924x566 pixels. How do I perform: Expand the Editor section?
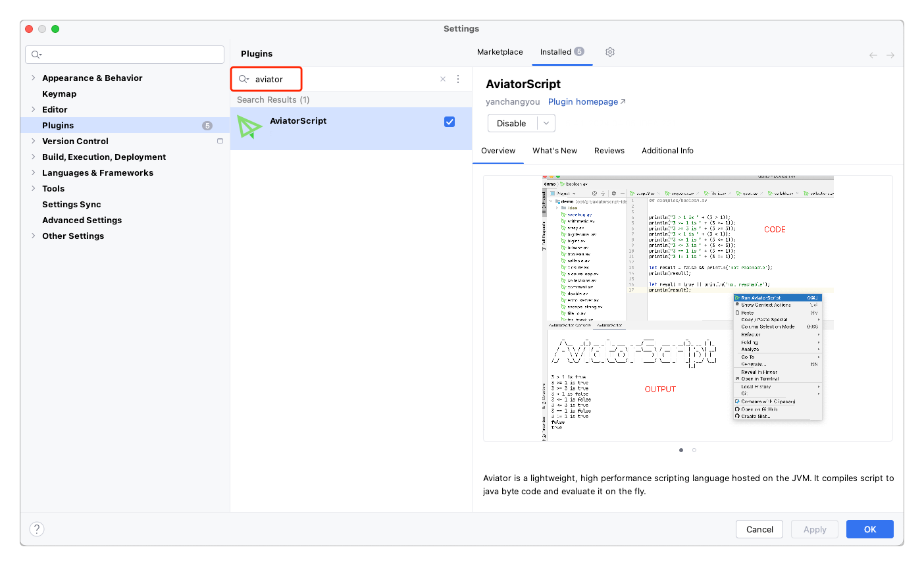[34, 109]
